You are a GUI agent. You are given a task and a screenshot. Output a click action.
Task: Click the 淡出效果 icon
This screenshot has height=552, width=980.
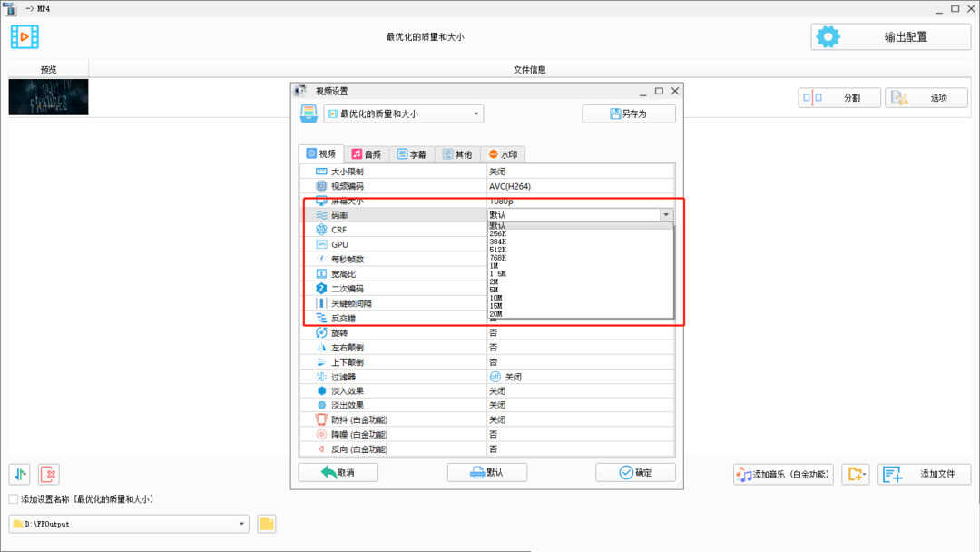point(321,405)
